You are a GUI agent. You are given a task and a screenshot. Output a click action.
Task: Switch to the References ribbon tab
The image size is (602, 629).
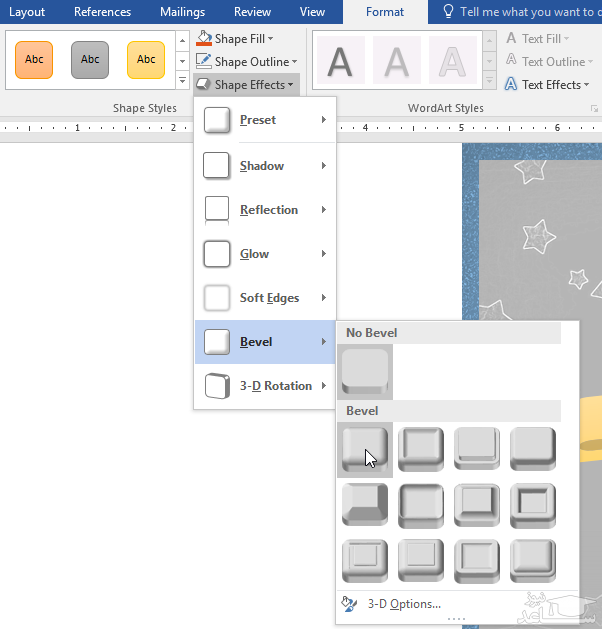102,12
